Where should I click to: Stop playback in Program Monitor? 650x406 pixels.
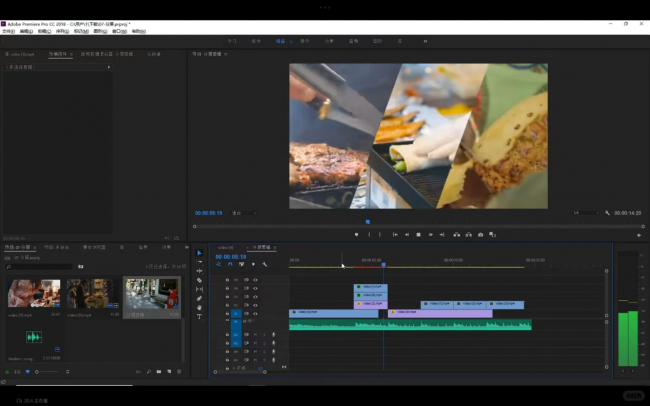point(419,235)
